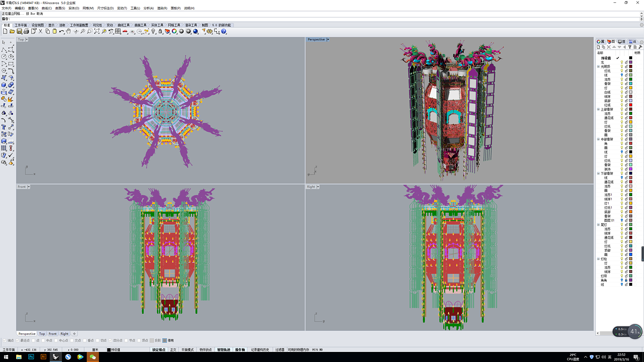Click the Undo arrow icon
The image size is (644, 362).
[x=61, y=31]
